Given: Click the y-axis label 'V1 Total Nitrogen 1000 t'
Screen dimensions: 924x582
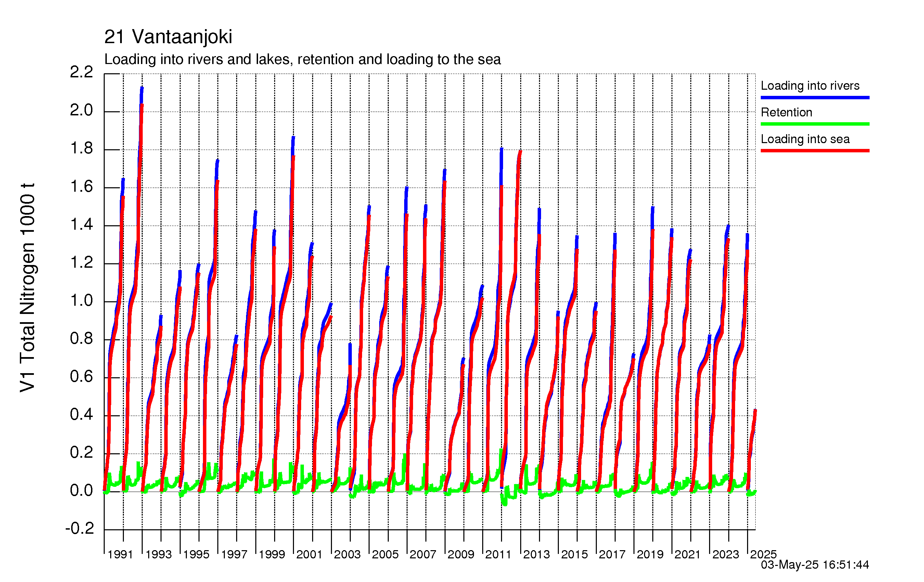Looking at the screenshot, I should [x=28, y=288].
